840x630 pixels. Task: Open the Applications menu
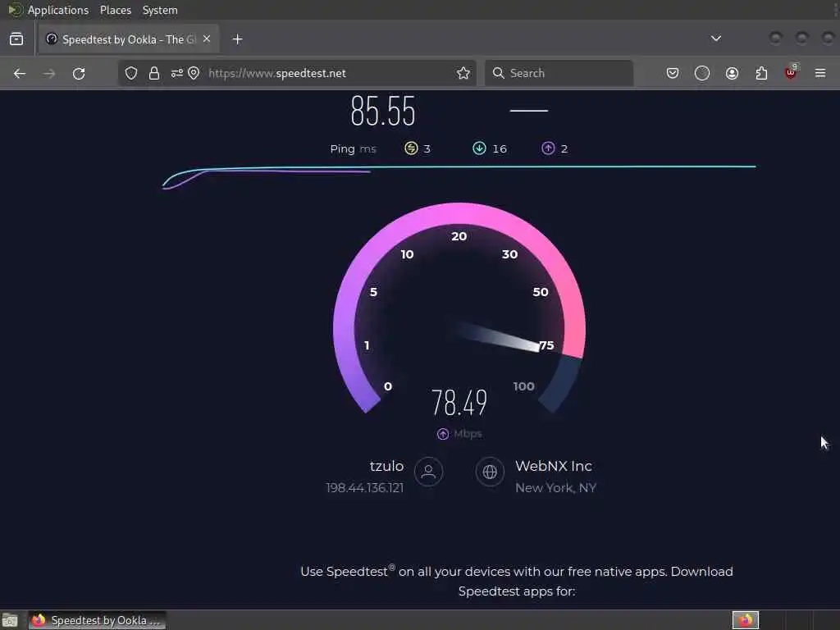click(x=58, y=10)
